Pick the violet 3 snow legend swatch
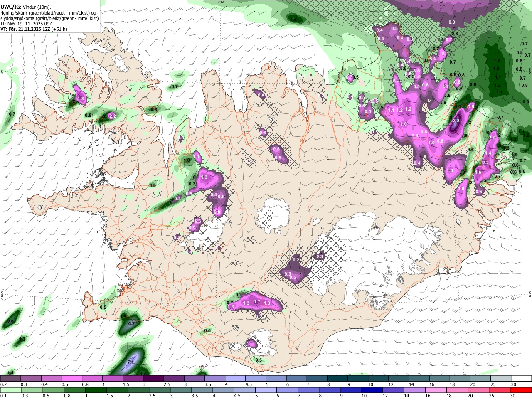 [195, 379]
